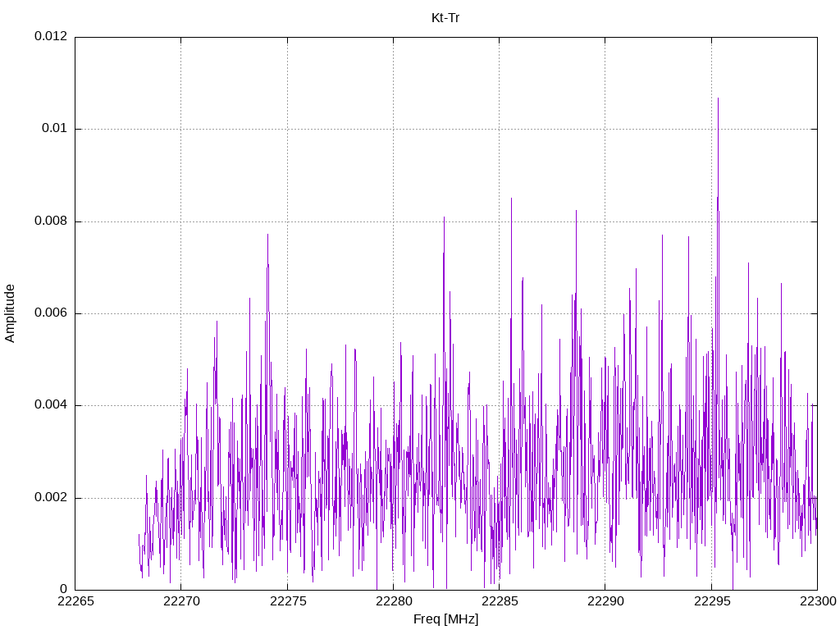Image resolution: width=840 pixels, height=630 pixels.
Task: Click the x-axis tick value 22270
Action: [181, 601]
